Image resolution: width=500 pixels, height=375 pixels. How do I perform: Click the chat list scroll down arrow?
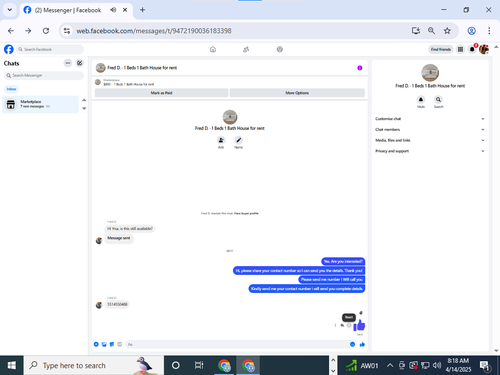pyautogui.click(x=84, y=108)
